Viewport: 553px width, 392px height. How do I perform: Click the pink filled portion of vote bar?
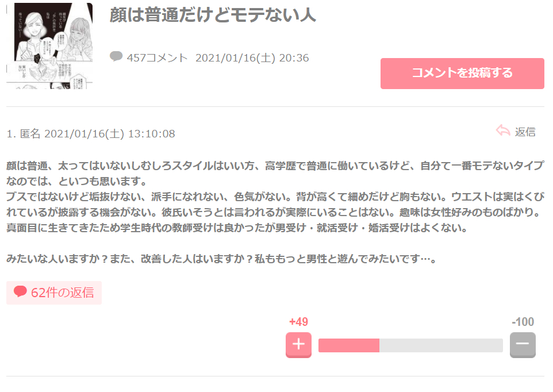pos(348,345)
